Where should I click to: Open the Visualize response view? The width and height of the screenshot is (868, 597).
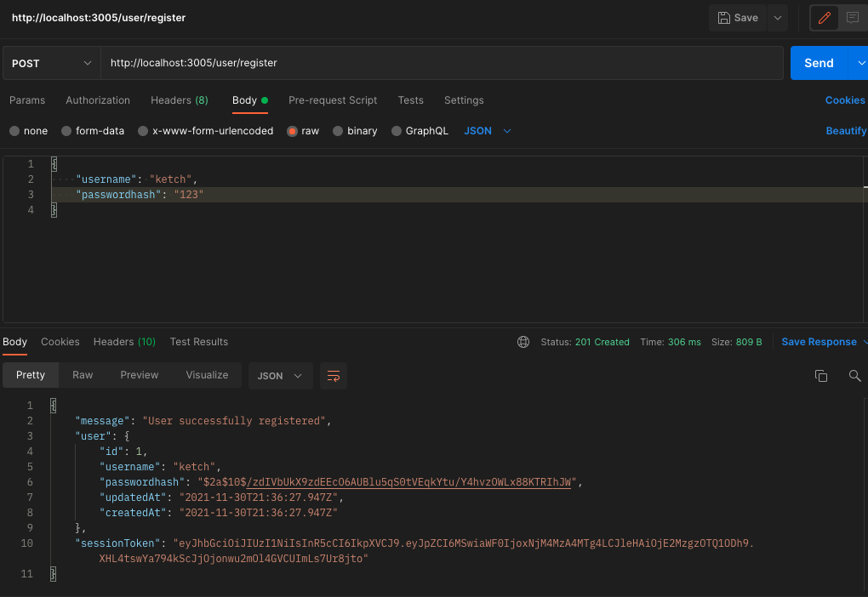(207, 375)
